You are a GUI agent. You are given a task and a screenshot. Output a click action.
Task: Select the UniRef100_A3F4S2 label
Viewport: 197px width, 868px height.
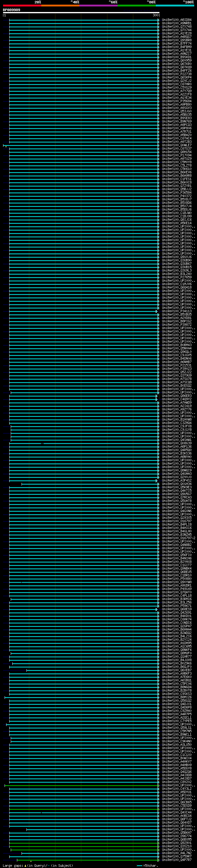(176, 481)
